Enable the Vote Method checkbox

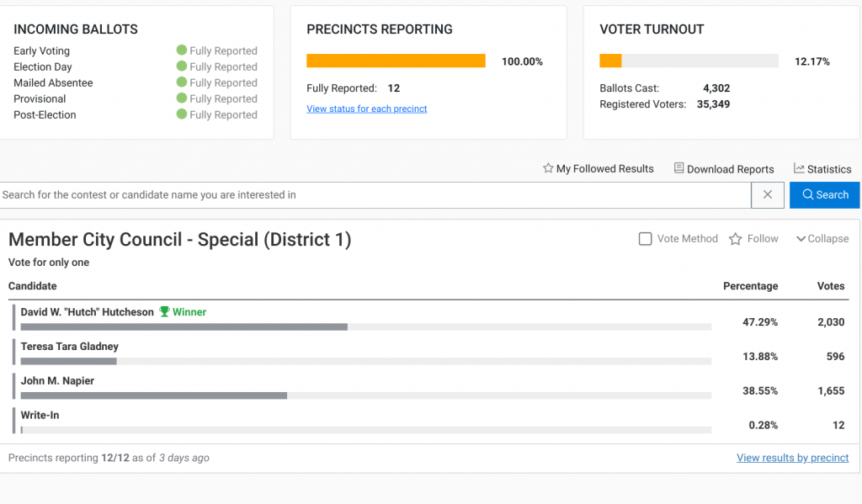coord(646,239)
